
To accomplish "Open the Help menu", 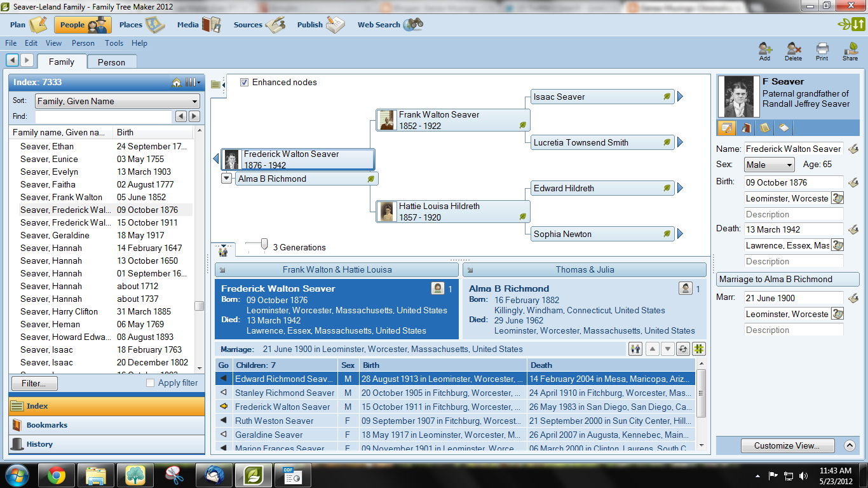I will (x=140, y=43).
